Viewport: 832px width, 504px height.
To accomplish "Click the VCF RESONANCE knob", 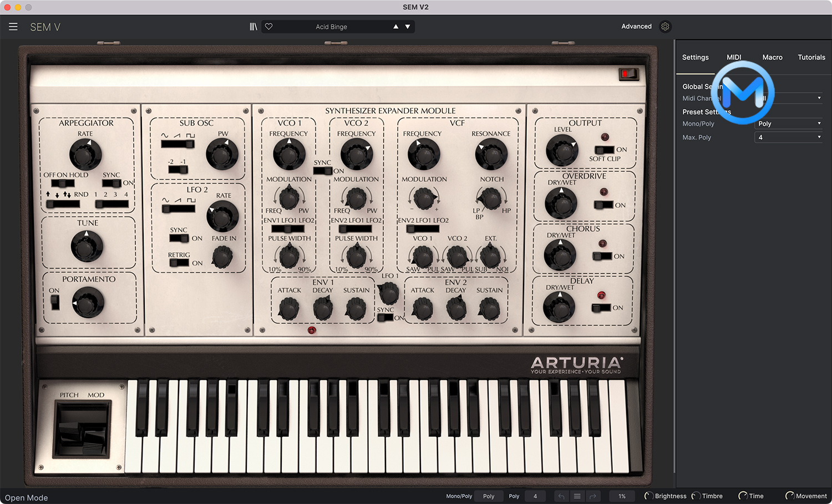I will 491,154.
